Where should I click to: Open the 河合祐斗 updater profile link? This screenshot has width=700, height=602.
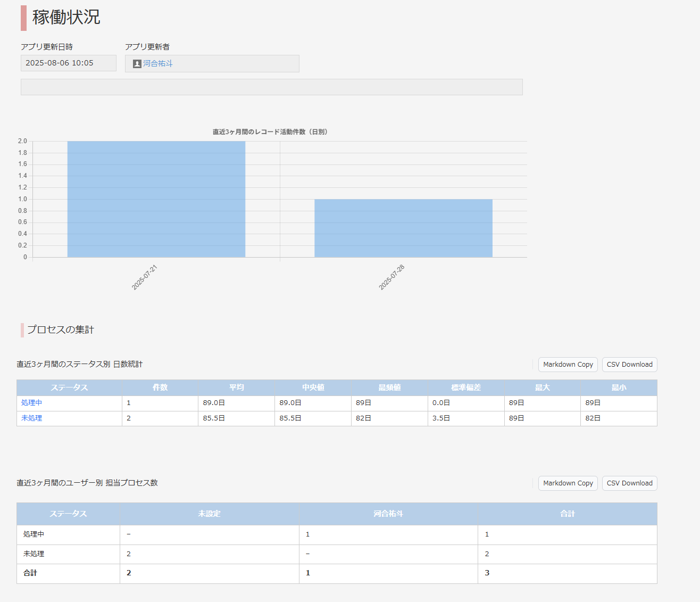coord(158,63)
